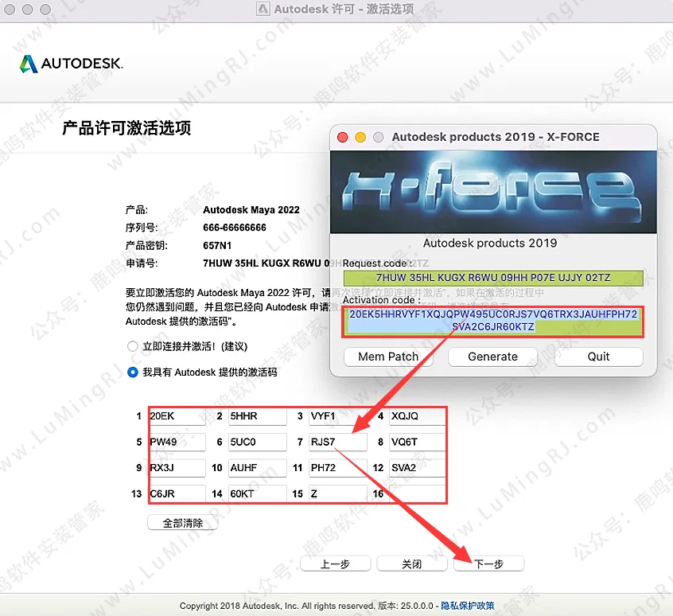The image size is (673, 616).
Task: Close the X-FORCE window with red button
Action: pos(343,138)
